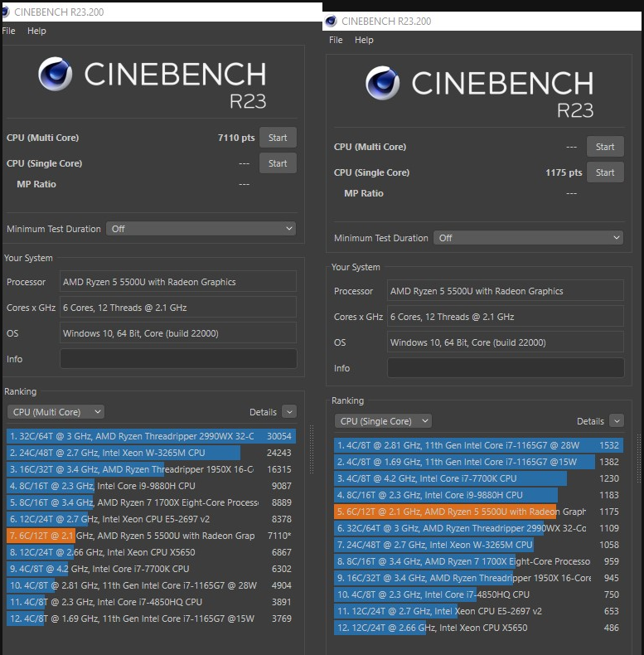This screenshot has height=655, width=644.
Task: Select Core i7-4850HQ row scoring 750
Action: pyautogui.click(x=478, y=594)
